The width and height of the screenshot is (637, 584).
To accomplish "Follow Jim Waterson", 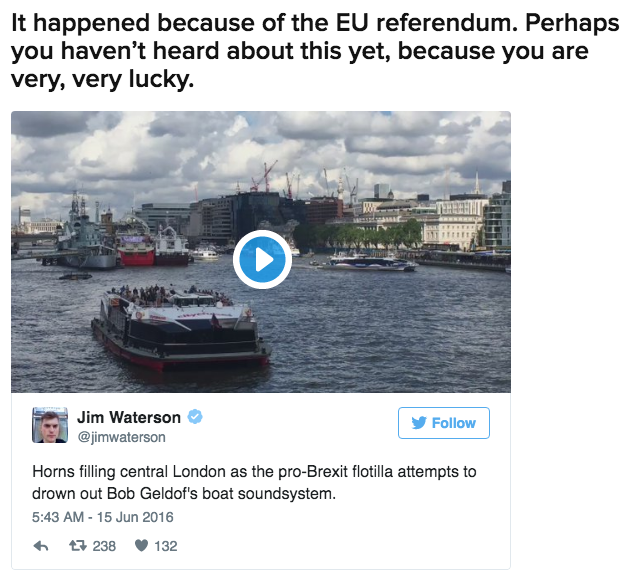I will pyautogui.click(x=444, y=423).
